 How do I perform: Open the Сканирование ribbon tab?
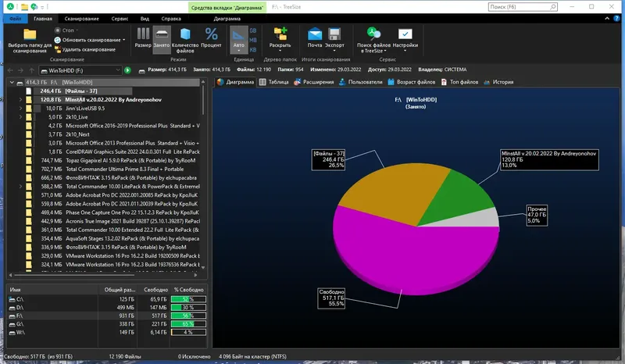click(x=81, y=19)
